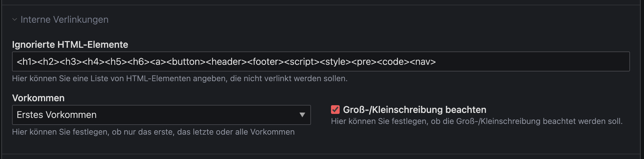The width and height of the screenshot is (644, 159).
Task: Uncheck the Groß-/Kleinschreibung beachten checkbox
Action: (335, 110)
